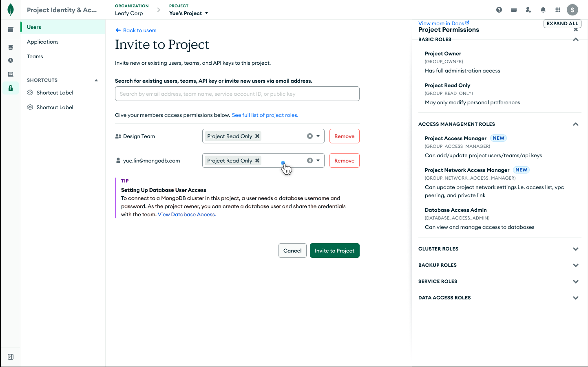Open the database stack icon in the left rail
The height and width of the screenshot is (367, 588).
(x=11, y=47)
